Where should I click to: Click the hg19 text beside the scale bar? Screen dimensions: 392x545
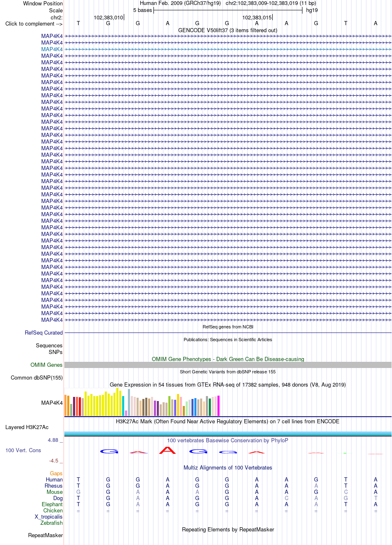(312, 10)
